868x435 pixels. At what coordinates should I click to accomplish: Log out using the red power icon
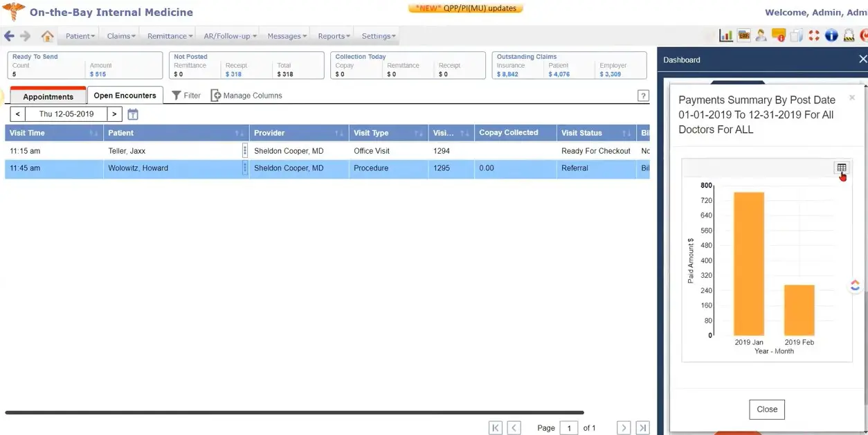865,35
